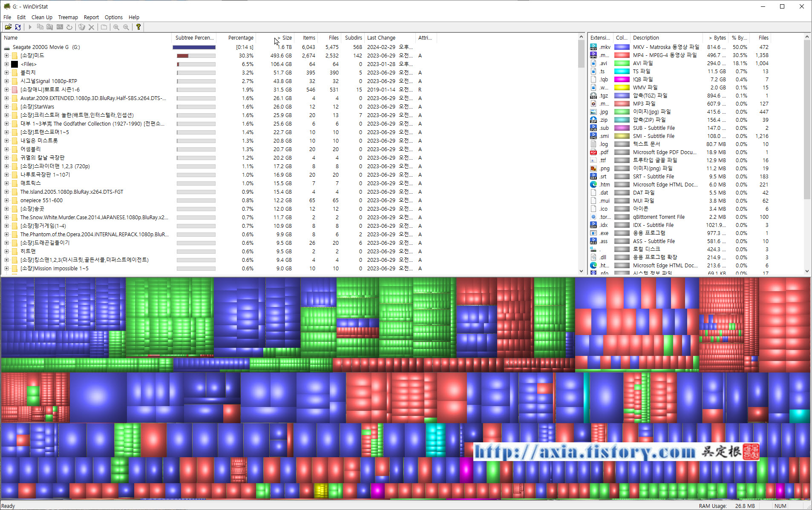Image resolution: width=812 pixels, height=510 pixels.
Task: Click the Zoom In magnifier icon
Action: (116, 27)
